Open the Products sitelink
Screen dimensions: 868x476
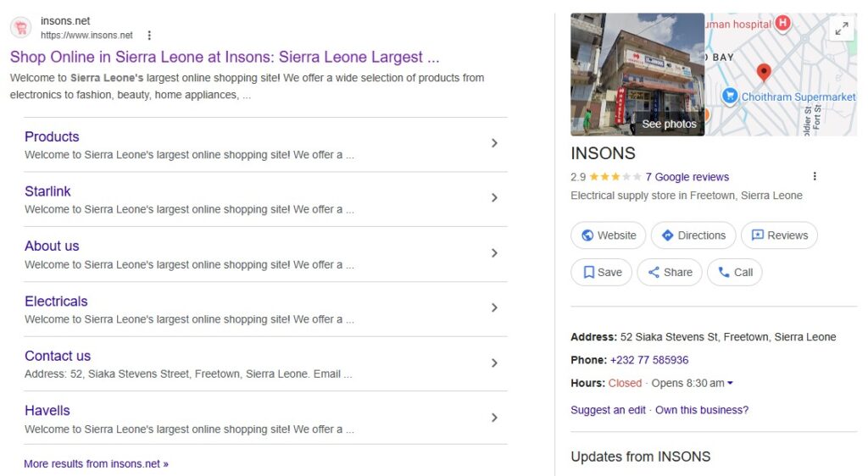52,136
